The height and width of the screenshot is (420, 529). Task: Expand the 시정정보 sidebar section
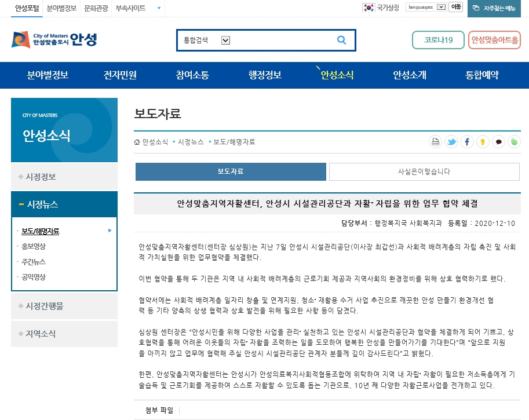64,177
